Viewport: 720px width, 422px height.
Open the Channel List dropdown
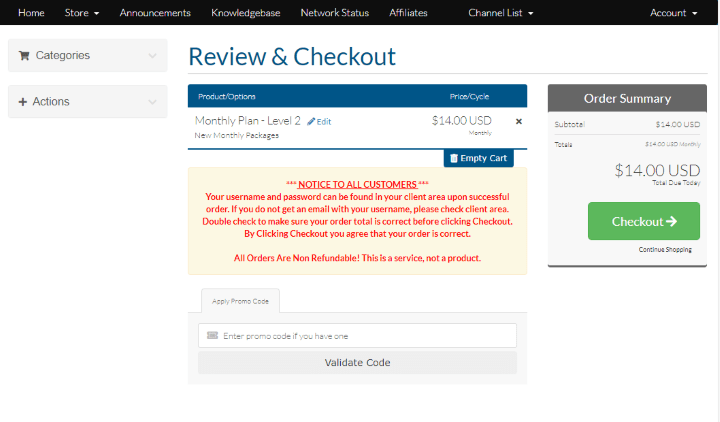(x=501, y=13)
